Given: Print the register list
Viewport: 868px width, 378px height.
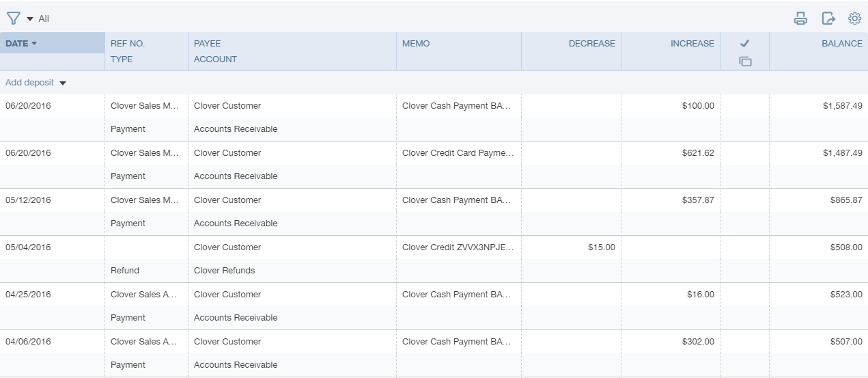Looking at the screenshot, I should pos(800,18).
